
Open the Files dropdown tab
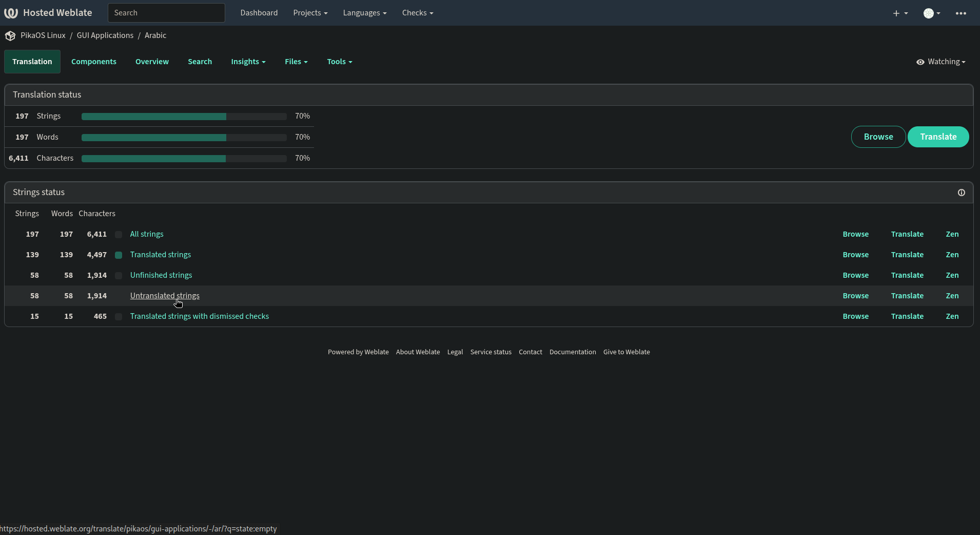click(x=296, y=62)
